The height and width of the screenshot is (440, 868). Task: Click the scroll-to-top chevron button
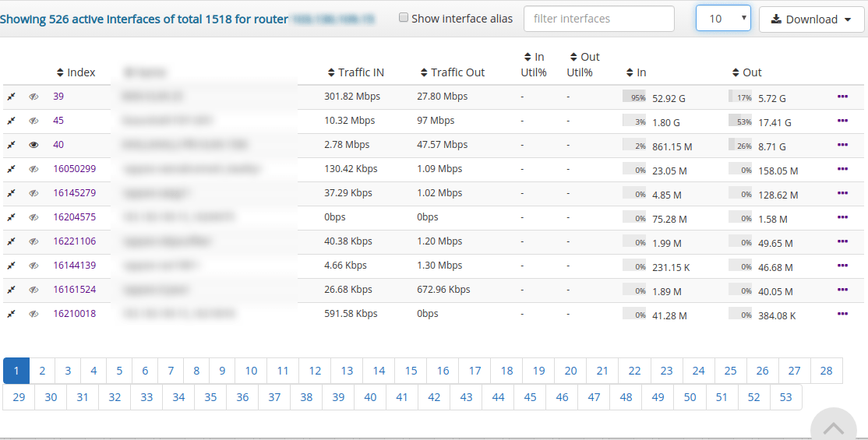(834, 427)
